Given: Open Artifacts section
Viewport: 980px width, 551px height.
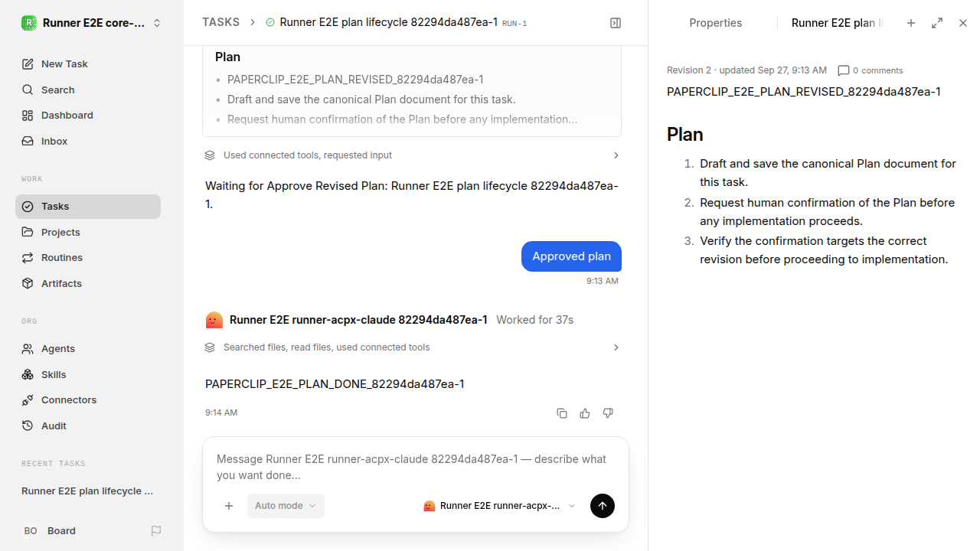Looking at the screenshot, I should pos(88,284).
